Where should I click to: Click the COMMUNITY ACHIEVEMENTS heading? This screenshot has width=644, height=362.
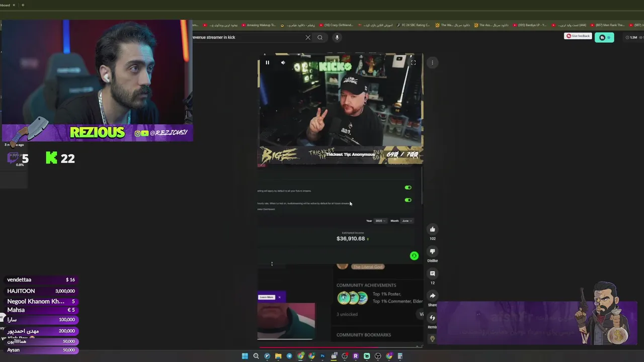[366, 285]
